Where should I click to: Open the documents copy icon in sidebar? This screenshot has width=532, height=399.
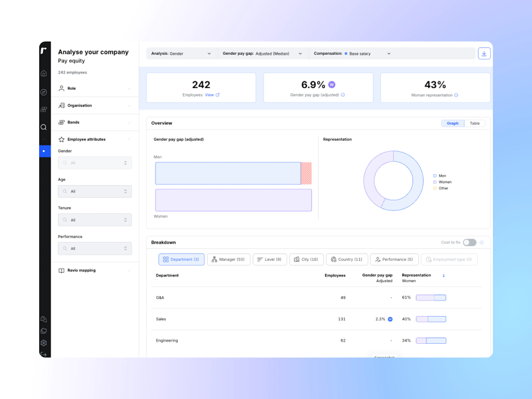[44, 331]
